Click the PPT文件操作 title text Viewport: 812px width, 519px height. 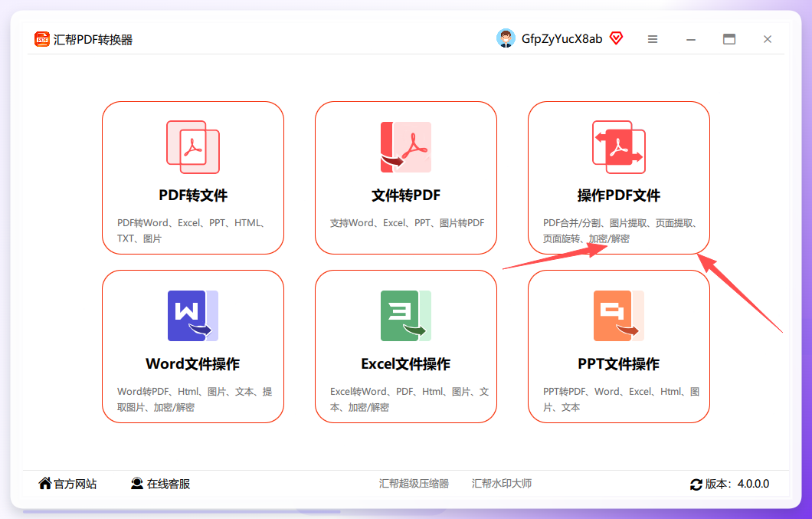point(619,364)
